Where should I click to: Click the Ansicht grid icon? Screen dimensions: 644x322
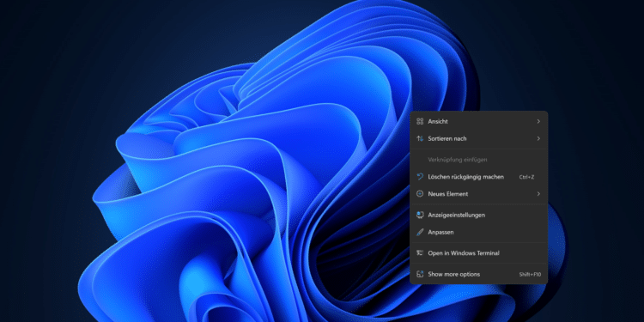[x=420, y=122]
